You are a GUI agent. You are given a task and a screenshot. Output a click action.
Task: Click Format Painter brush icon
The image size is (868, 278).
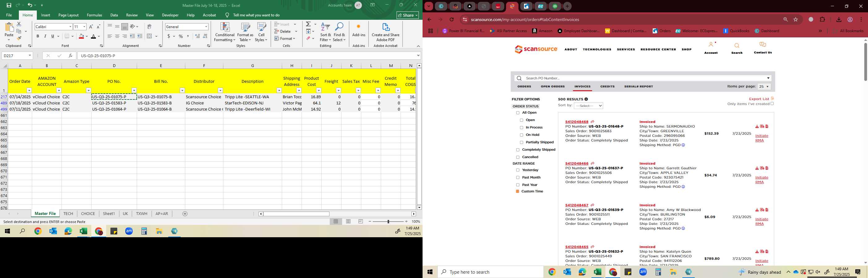(x=19, y=38)
